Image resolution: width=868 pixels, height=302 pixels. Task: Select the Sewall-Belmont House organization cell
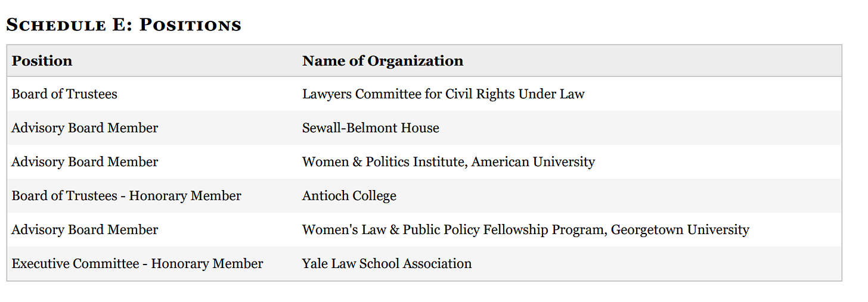370,128
